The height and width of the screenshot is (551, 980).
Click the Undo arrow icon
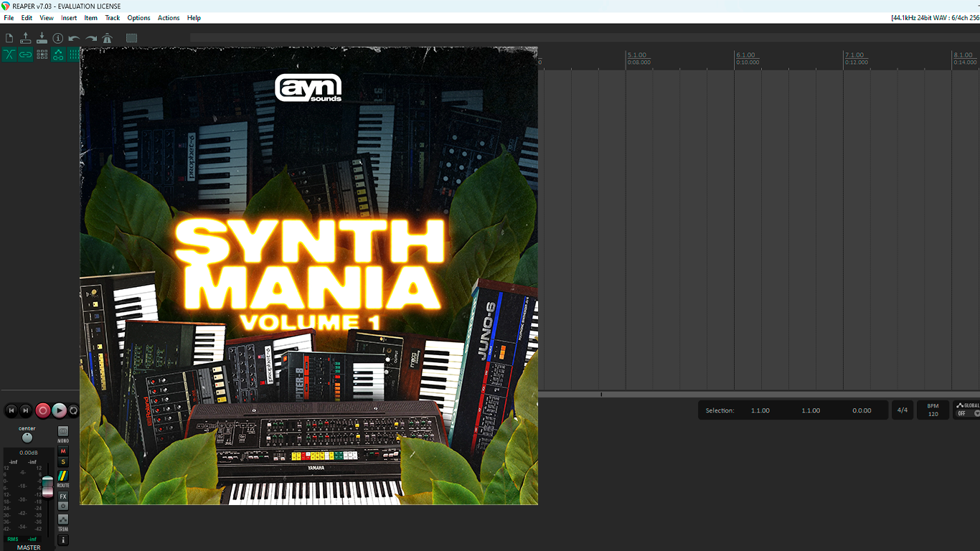pyautogui.click(x=75, y=38)
